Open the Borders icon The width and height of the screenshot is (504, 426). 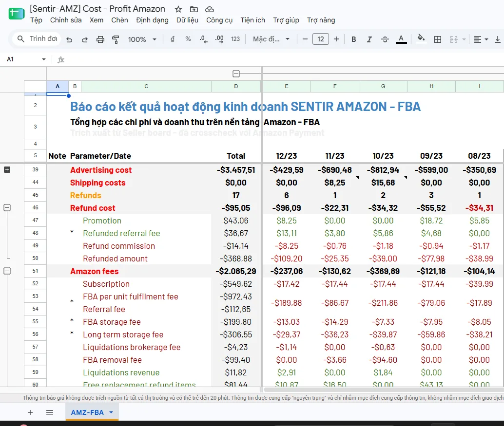tap(437, 39)
